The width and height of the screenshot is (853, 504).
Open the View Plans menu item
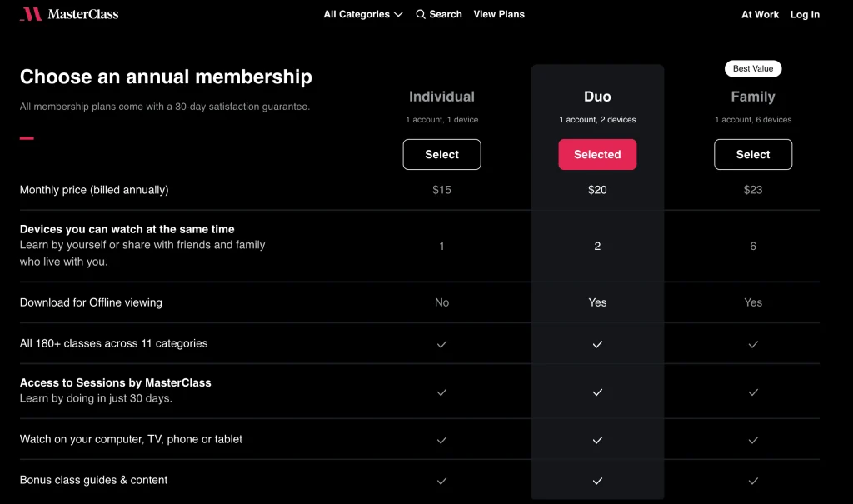click(499, 14)
